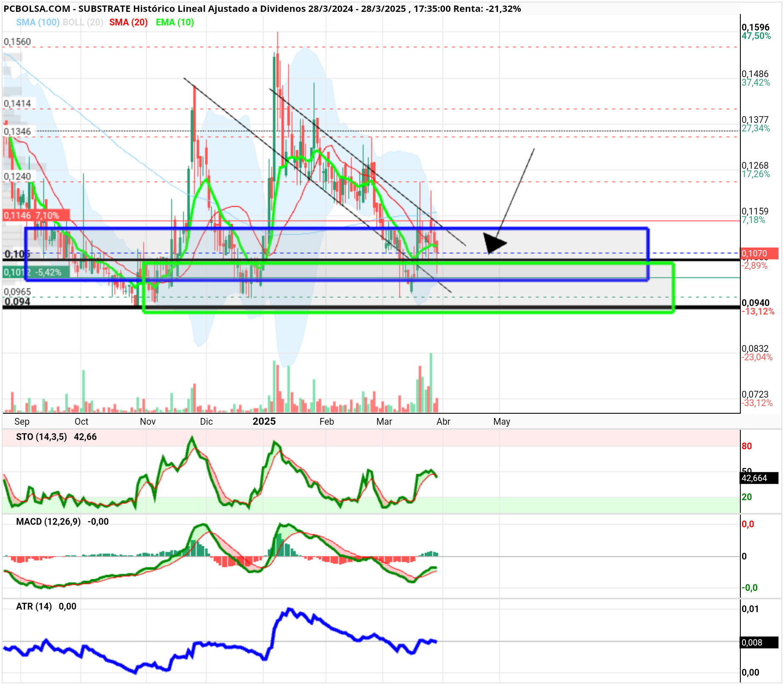Click the SMA (100) legend label
The width and height of the screenshot is (784, 685).
(38, 22)
